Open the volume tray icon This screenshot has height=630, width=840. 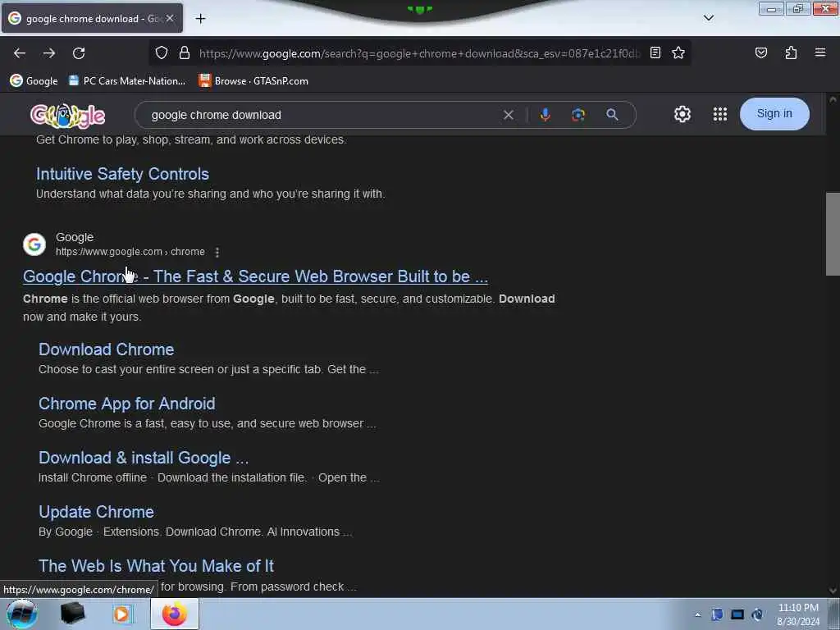coord(757,614)
